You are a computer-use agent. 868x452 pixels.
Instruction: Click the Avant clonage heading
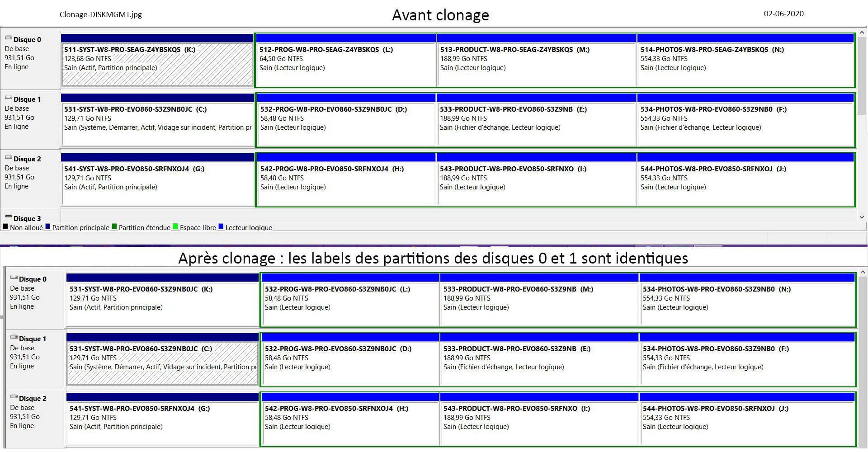pos(440,15)
